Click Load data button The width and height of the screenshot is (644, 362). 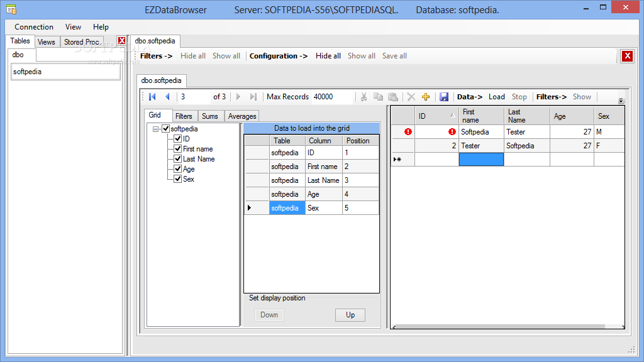click(x=497, y=97)
